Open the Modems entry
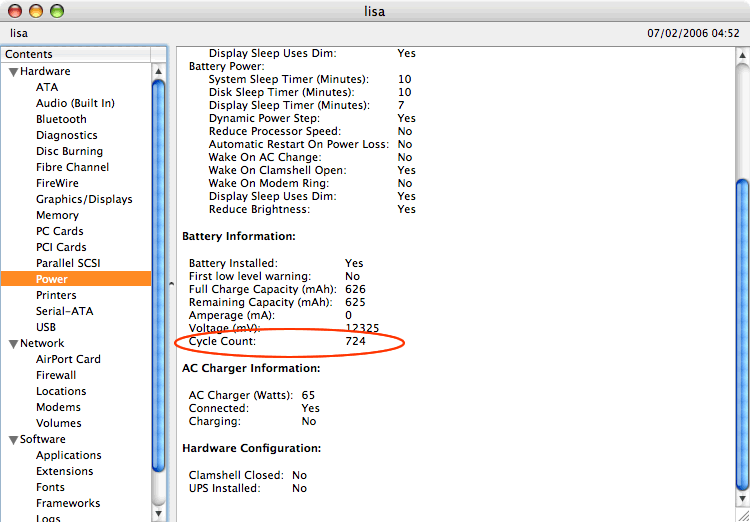Image resolution: width=750 pixels, height=522 pixels. (x=58, y=407)
